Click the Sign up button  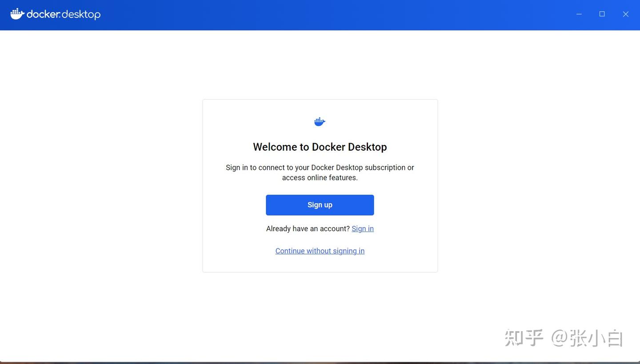320,205
